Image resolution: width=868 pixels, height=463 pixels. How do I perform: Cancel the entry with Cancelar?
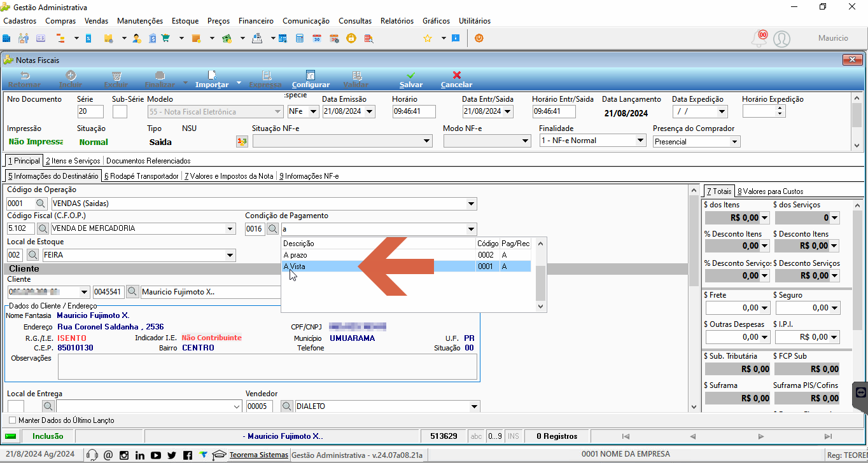click(x=456, y=79)
